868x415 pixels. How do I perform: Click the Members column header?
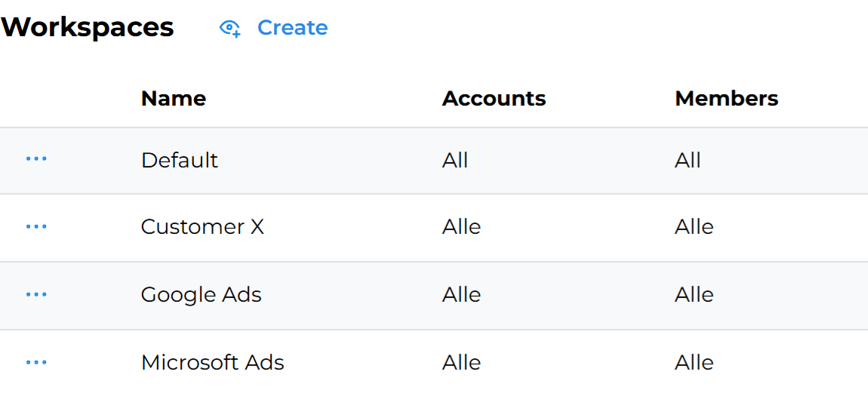[726, 98]
